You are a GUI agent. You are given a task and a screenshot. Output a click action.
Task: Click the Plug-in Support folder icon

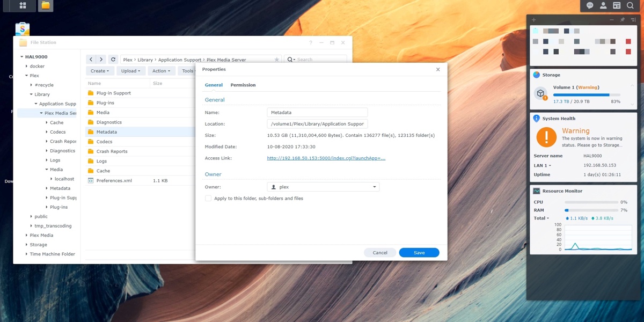point(91,93)
